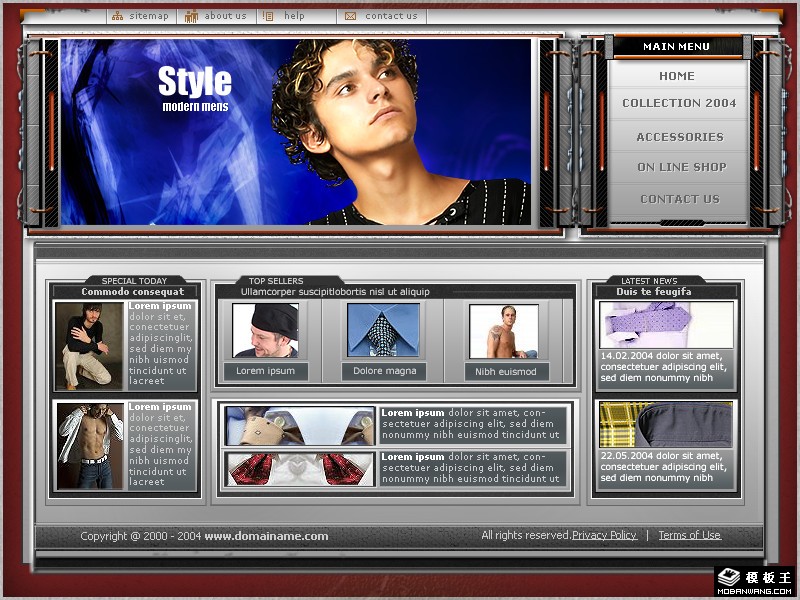The image size is (800, 600).
Task: Click the about us people icon
Action: point(191,16)
